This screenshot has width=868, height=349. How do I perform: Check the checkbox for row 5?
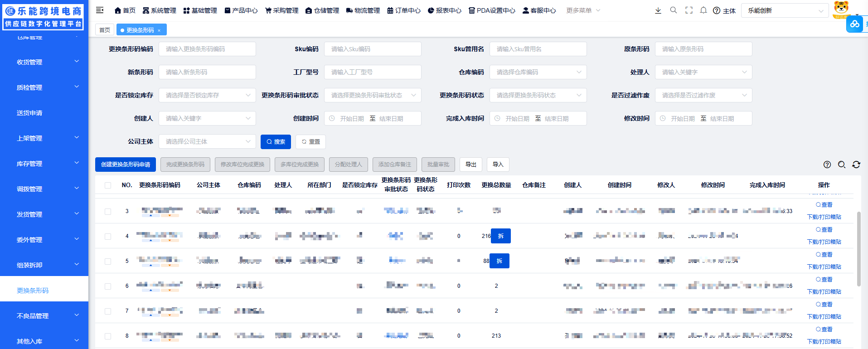tap(108, 261)
